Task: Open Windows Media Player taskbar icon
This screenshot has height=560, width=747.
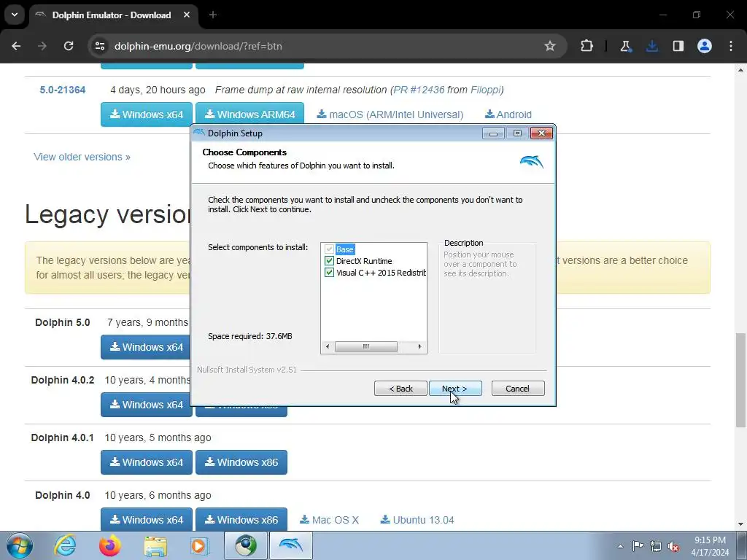Action: (200, 545)
